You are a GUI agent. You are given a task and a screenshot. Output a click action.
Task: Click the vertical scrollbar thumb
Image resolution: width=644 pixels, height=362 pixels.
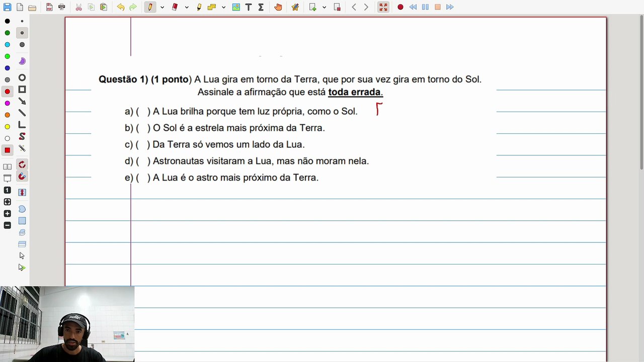[641, 93]
